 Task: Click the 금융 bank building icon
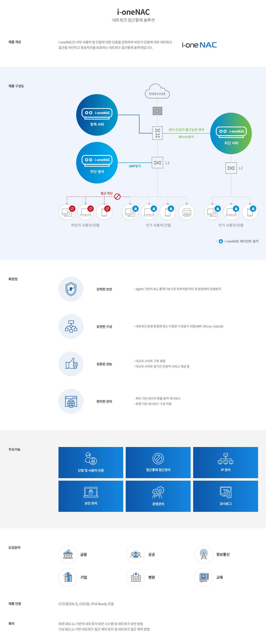(68, 554)
